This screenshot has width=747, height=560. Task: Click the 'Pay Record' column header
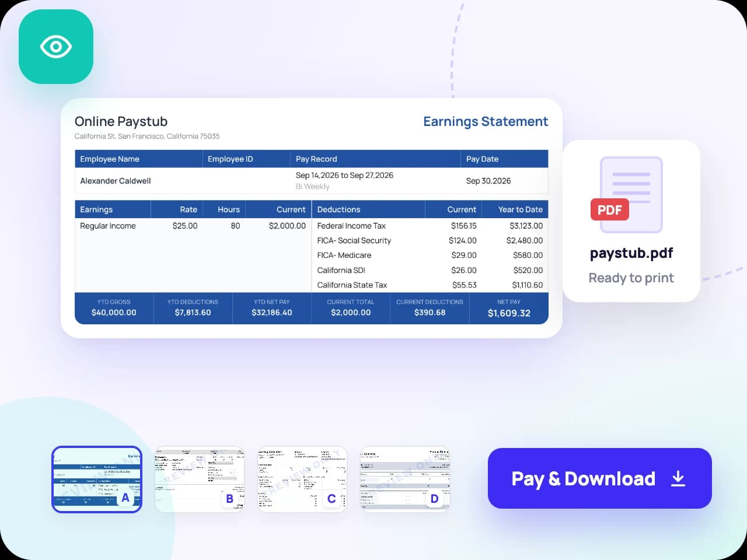tap(316, 159)
